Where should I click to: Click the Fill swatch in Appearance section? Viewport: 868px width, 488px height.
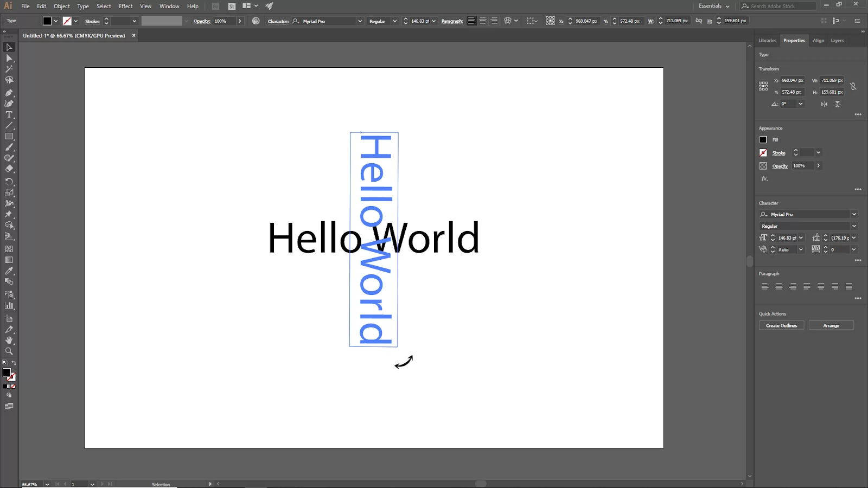pos(763,139)
